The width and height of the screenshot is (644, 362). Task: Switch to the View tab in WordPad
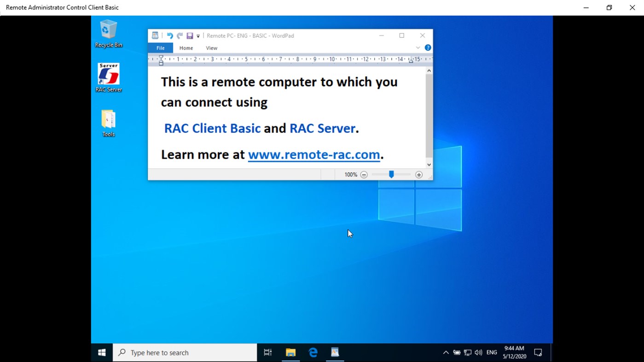[211, 47]
